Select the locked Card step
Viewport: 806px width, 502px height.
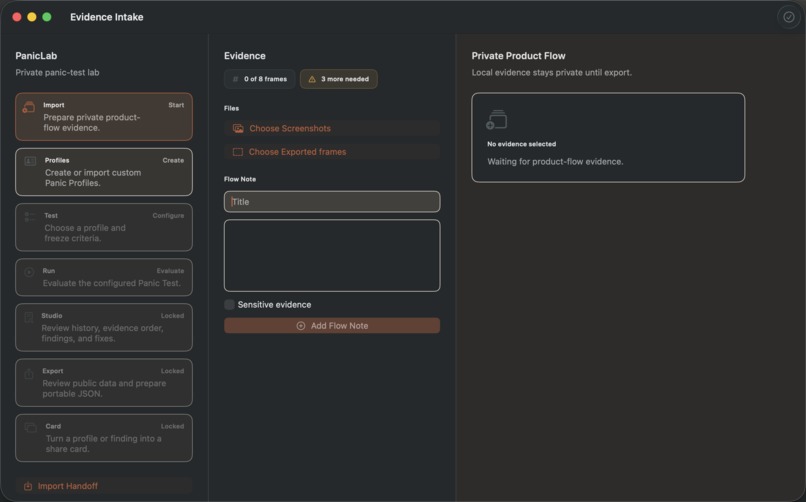click(x=104, y=438)
